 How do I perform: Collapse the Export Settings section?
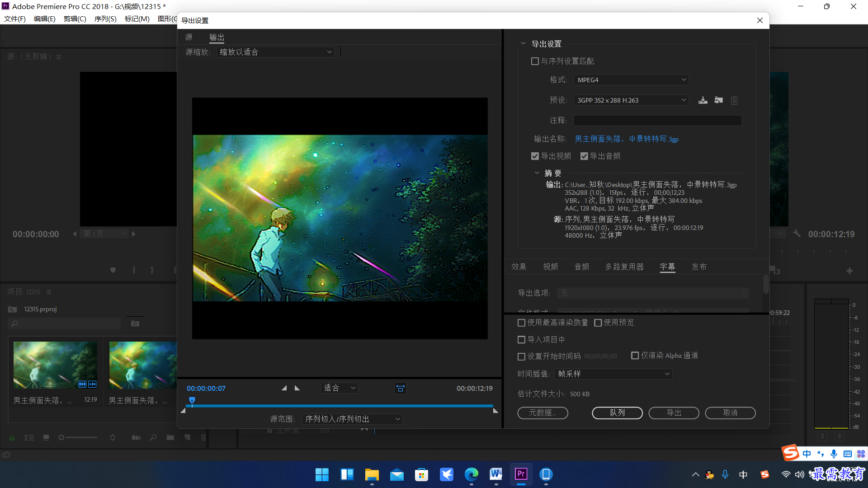coord(523,44)
